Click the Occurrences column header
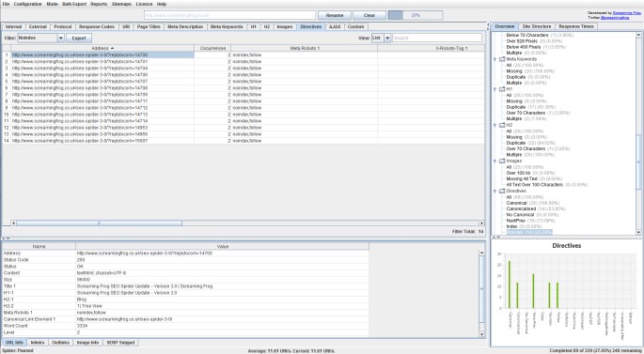Viewport: 644px width, 354px height. click(x=212, y=48)
